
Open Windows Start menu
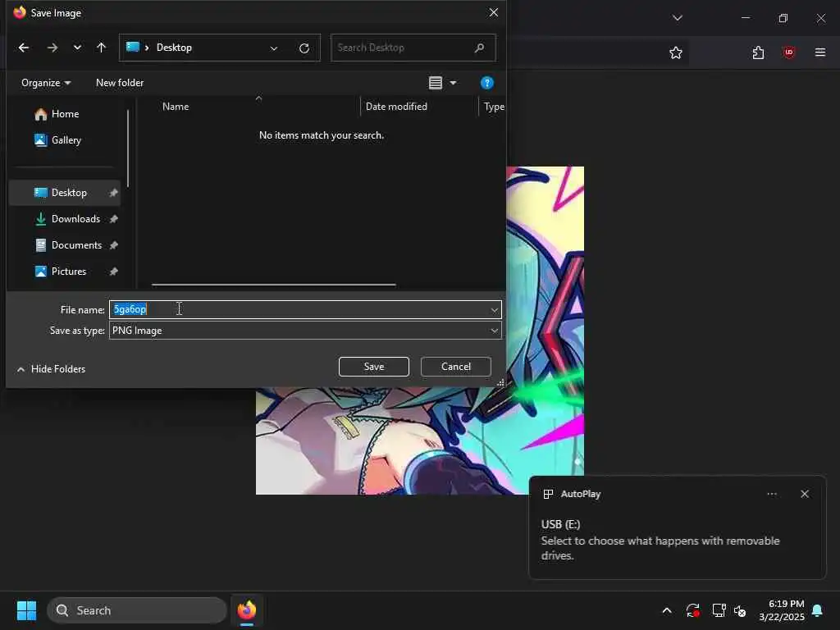tap(26, 610)
